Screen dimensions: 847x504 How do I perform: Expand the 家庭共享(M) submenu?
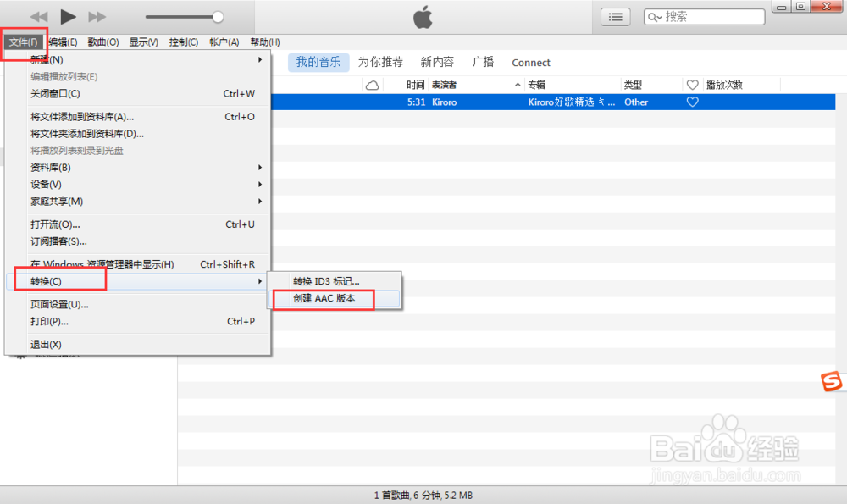(138, 202)
